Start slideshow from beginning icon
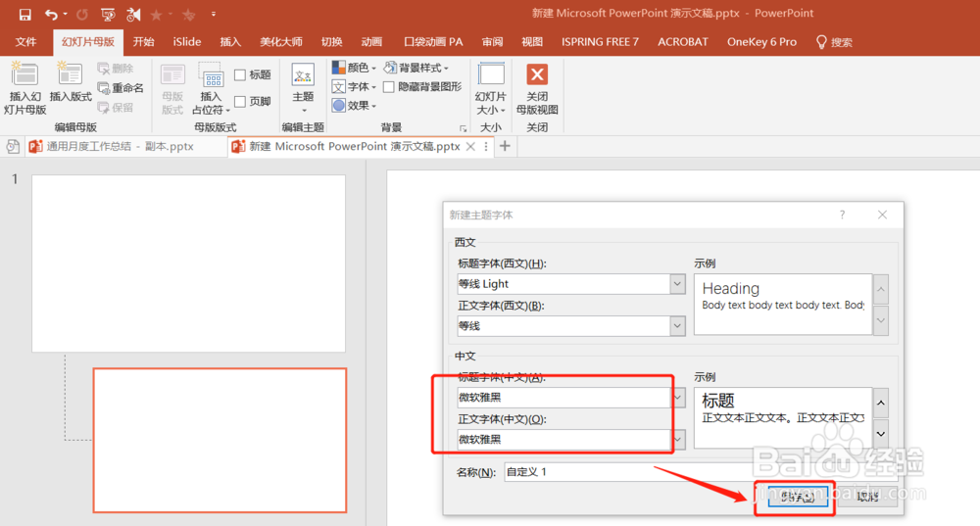The image size is (980, 526). [108, 14]
